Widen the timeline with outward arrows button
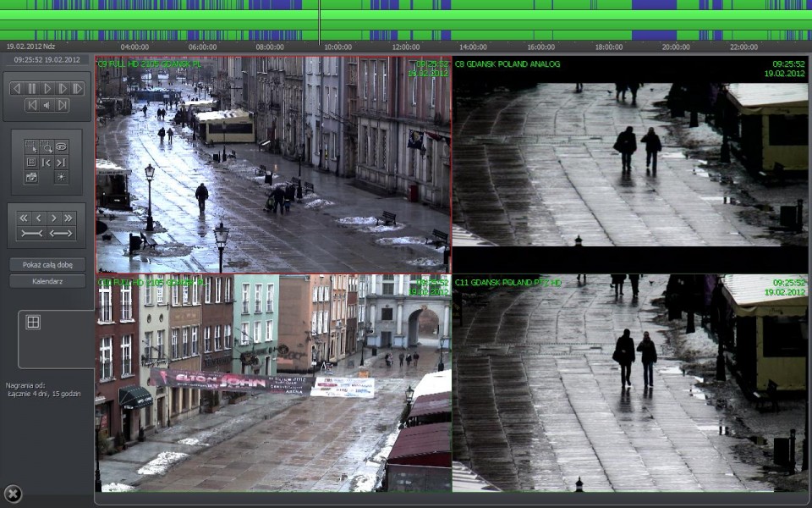 coord(61,233)
